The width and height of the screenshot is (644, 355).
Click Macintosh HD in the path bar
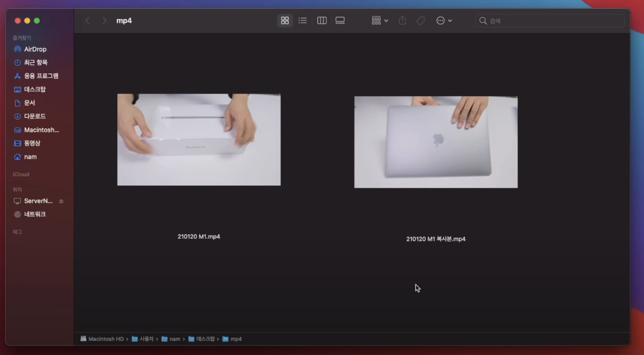pyautogui.click(x=106, y=339)
